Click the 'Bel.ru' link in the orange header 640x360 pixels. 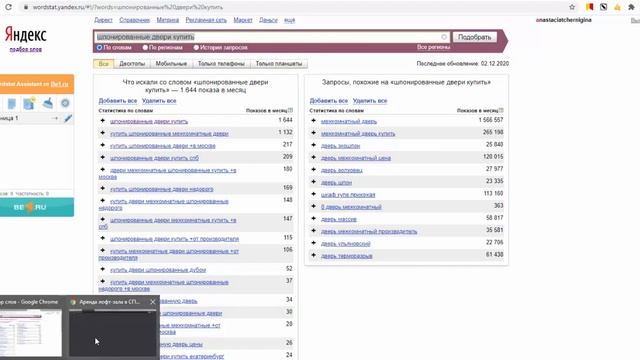pyautogui.click(x=59, y=84)
